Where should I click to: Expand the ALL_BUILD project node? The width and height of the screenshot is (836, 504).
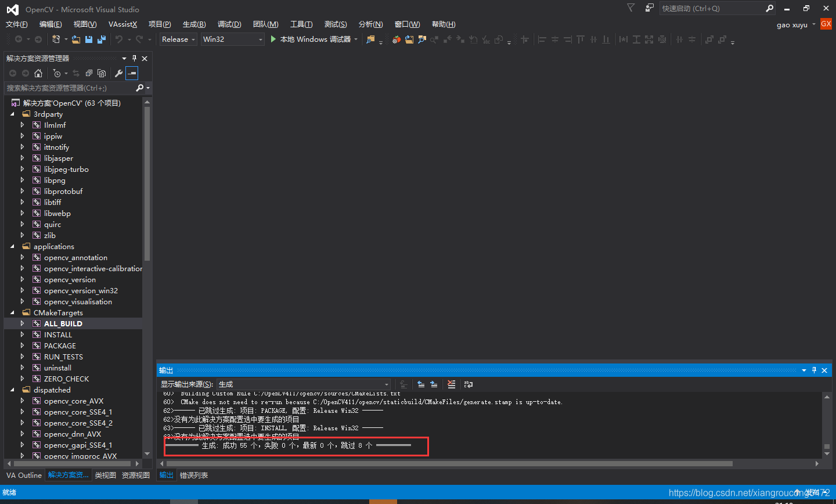pyautogui.click(x=23, y=323)
